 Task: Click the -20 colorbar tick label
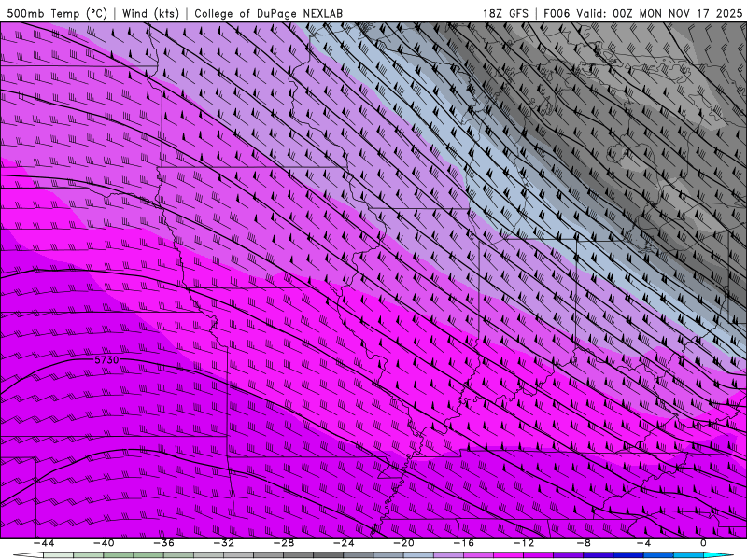[403, 543]
